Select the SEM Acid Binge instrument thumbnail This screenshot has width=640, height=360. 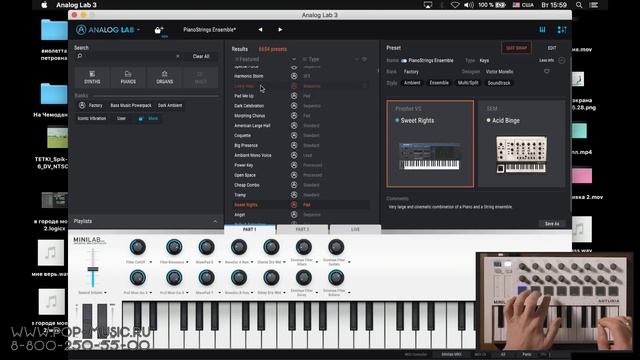[521, 144]
